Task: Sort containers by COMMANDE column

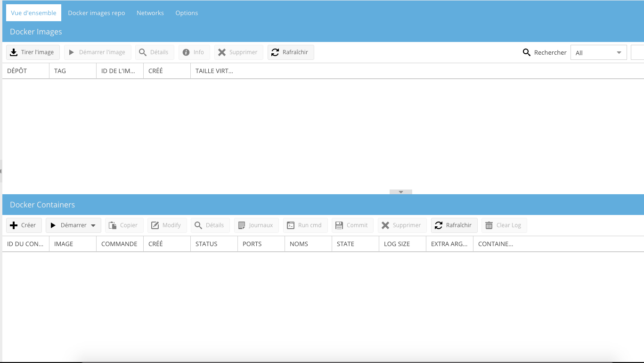Action: [120, 244]
